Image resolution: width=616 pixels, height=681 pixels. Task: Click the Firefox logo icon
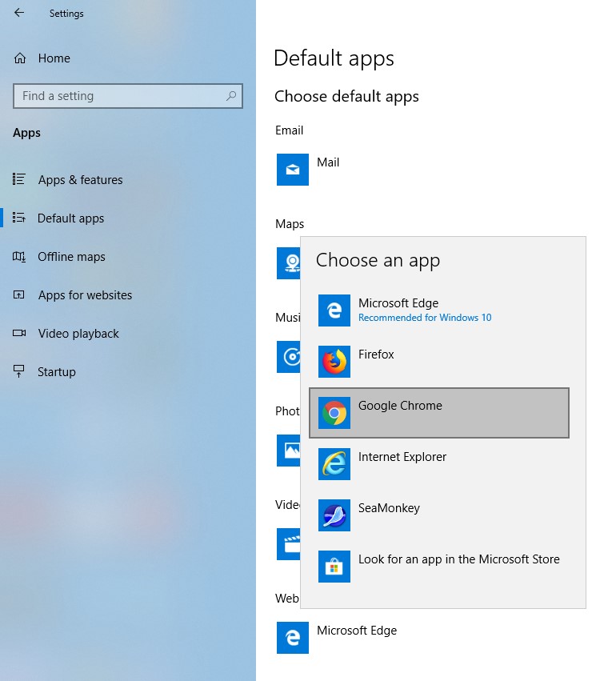coord(334,362)
